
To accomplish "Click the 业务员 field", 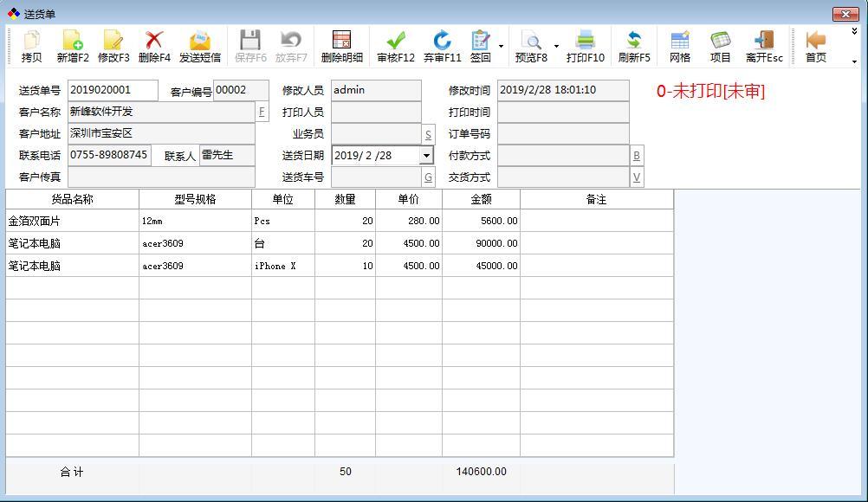I will [376, 134].
